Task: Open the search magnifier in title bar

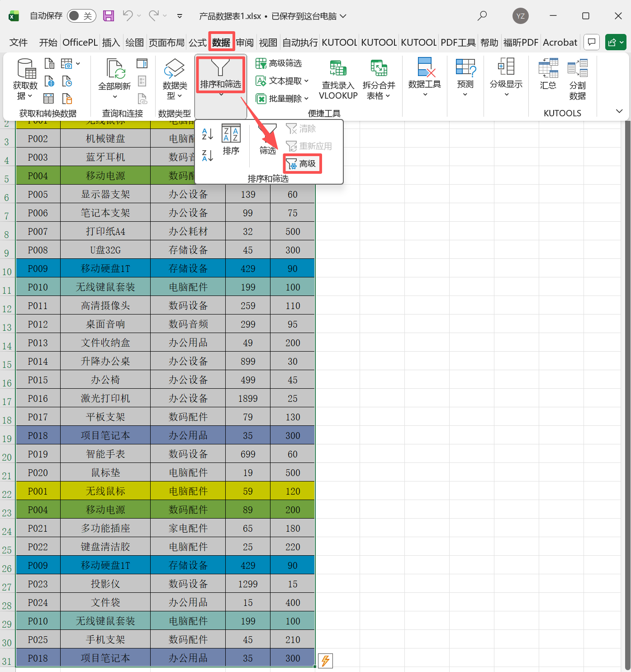Action: (x=482, y=16)
